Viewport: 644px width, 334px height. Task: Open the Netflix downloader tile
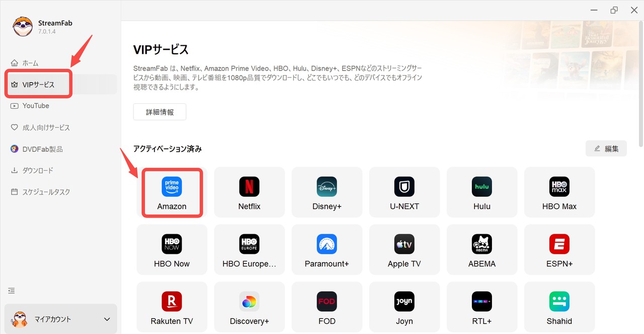(249, 192)
